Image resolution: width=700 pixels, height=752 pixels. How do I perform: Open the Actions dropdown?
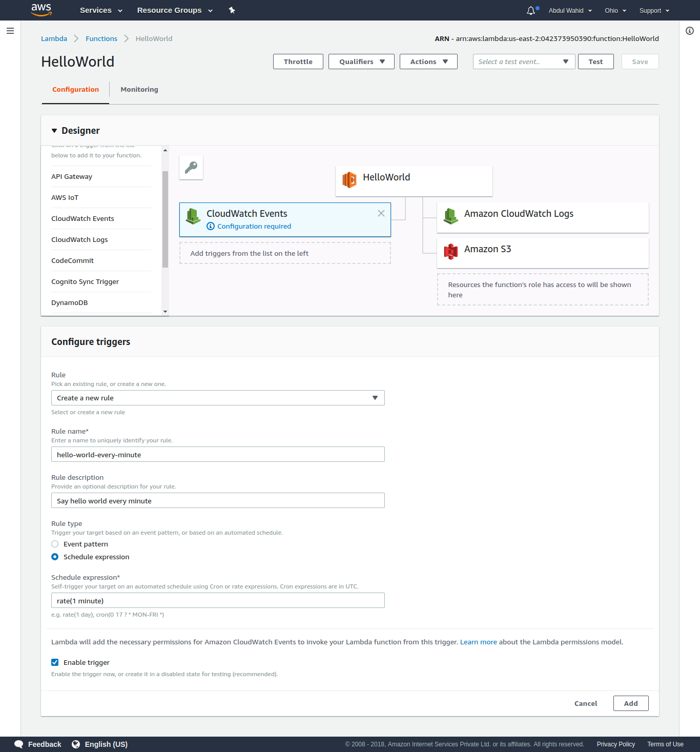pos(428,62)
